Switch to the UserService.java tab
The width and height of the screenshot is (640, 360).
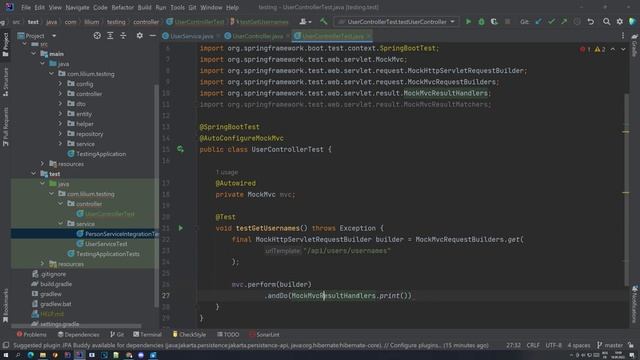point(191,36)
